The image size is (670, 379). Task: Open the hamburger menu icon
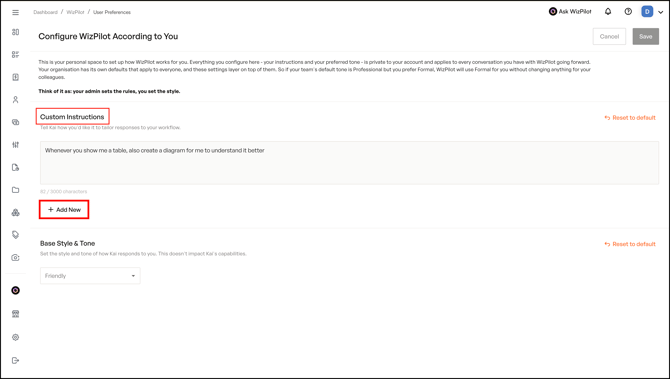click(x=15, y=12)
